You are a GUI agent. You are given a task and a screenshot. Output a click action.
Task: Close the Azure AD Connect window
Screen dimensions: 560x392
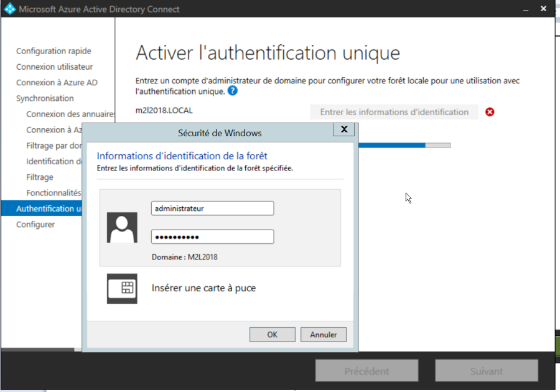(543, 9)
